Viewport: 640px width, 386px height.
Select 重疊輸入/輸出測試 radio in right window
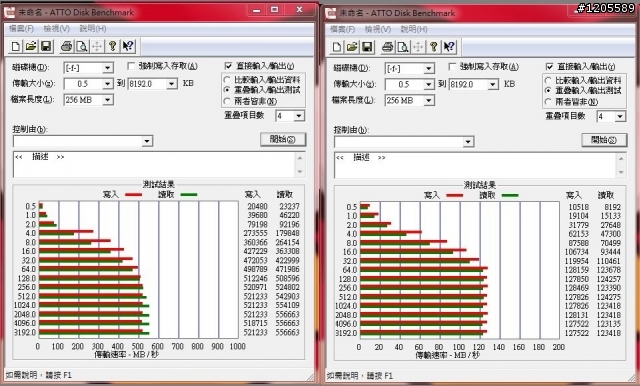point(549,91)
